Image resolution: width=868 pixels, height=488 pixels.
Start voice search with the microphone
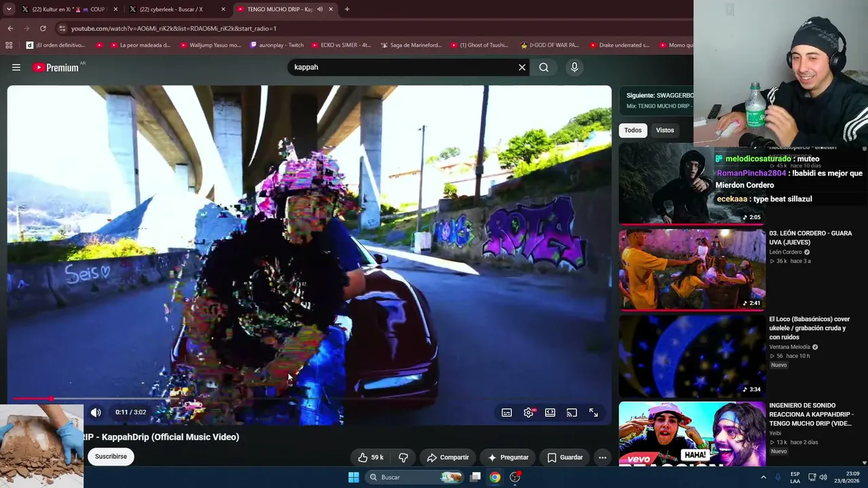tap(574, 67)
